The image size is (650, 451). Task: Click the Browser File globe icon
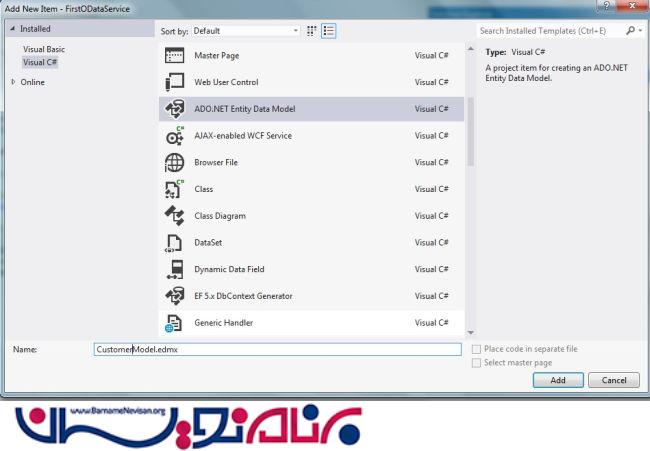(174, 162)
